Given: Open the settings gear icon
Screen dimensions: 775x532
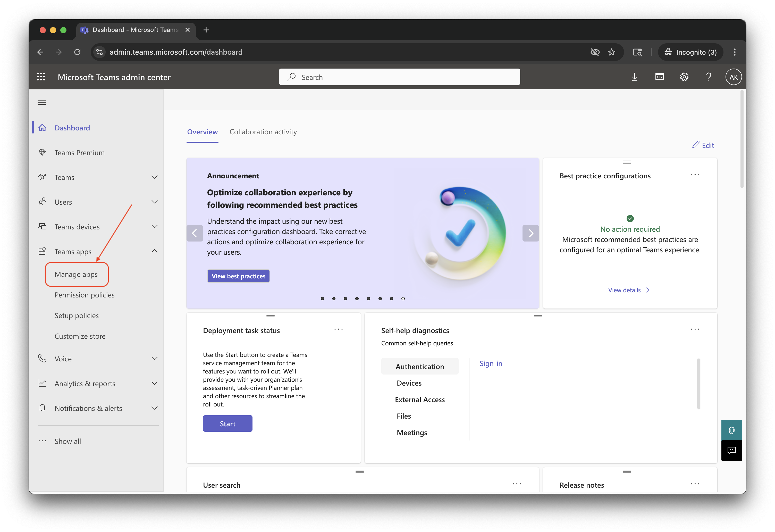Looking at the screenshot, I should [684, 77].
